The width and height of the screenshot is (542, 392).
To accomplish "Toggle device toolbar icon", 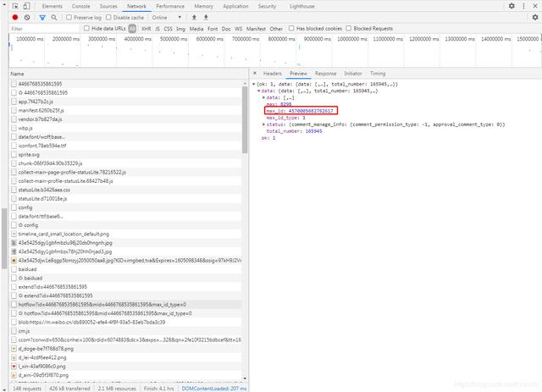I will (x=27, y=6).
